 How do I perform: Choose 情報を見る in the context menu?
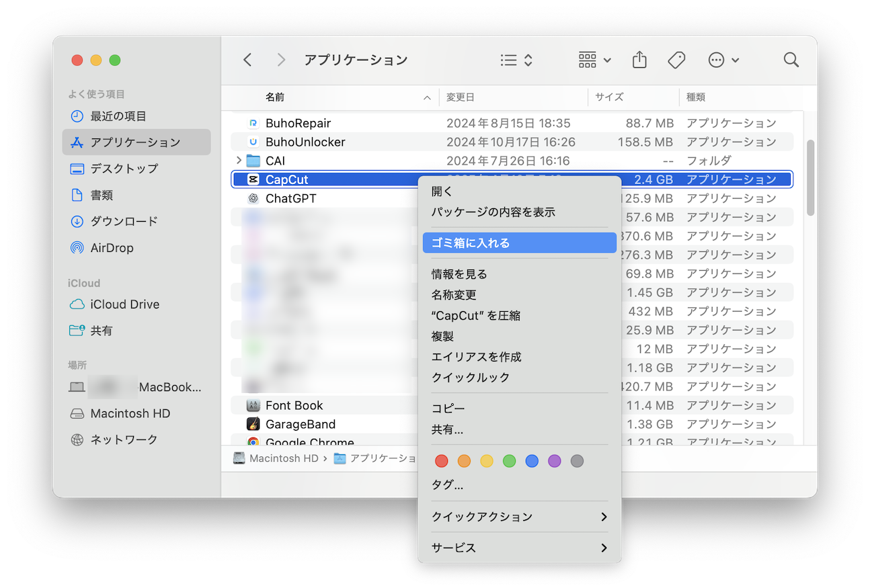[x=519, y=274]
